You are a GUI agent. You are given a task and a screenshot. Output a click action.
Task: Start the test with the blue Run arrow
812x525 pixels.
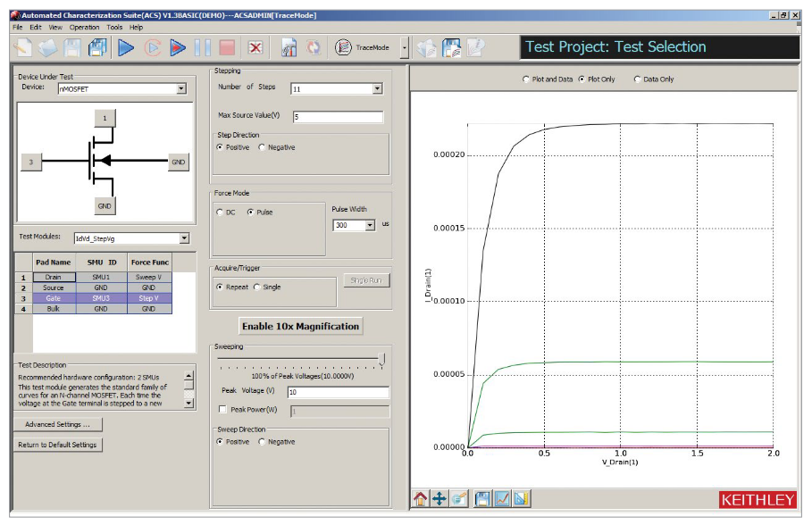point(126,47)
